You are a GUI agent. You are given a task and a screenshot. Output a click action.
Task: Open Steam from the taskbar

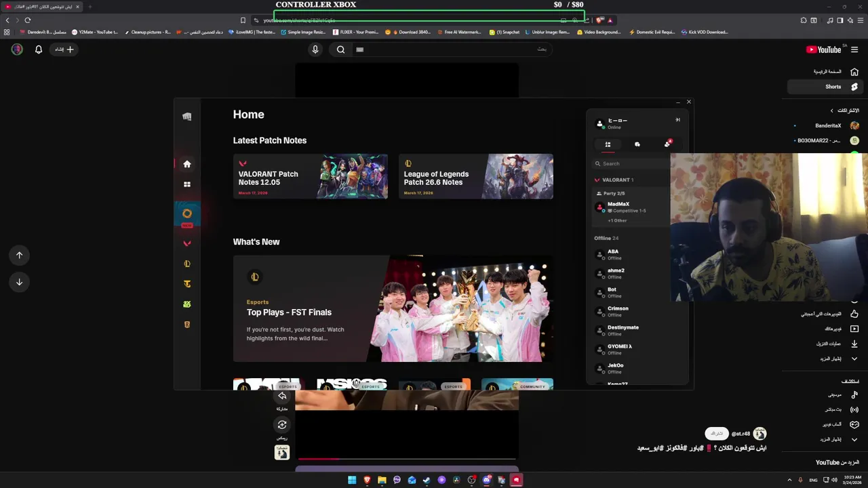click(427, 480)
